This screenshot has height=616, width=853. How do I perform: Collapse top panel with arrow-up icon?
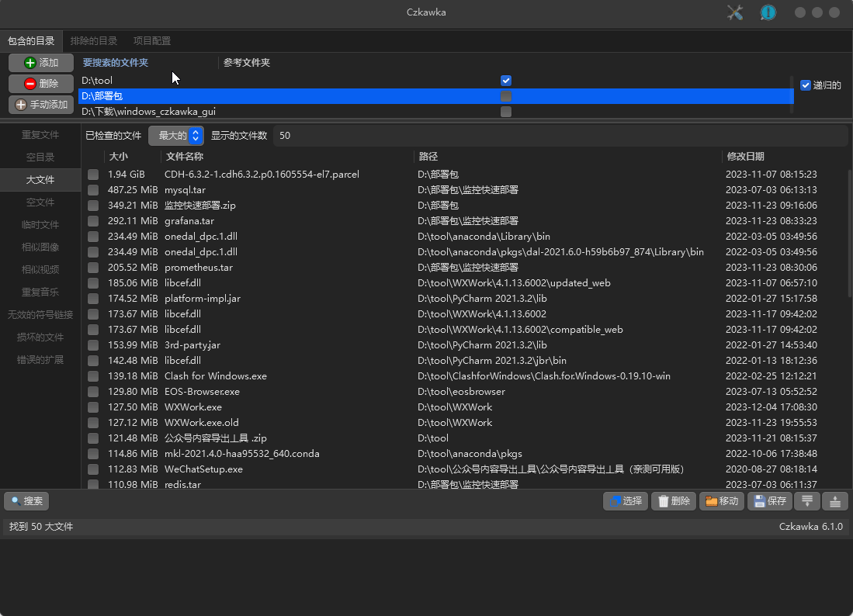pyautogui.click(x=835, y=501)
